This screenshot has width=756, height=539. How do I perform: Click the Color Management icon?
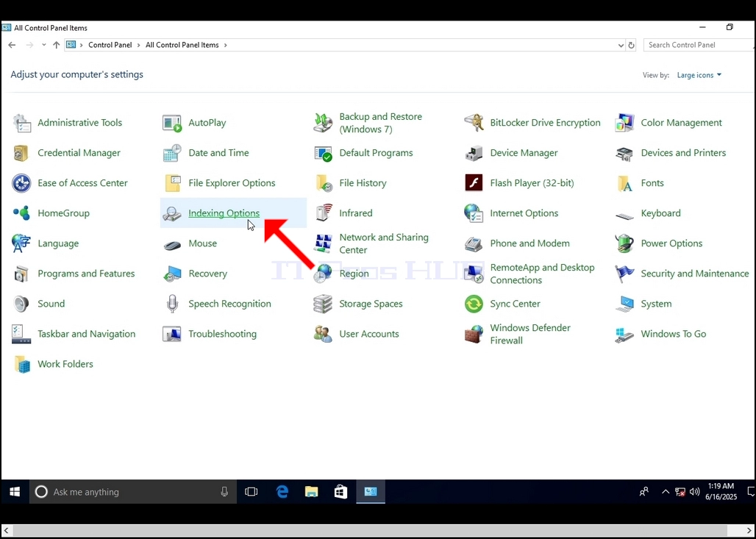pos(625,123)
